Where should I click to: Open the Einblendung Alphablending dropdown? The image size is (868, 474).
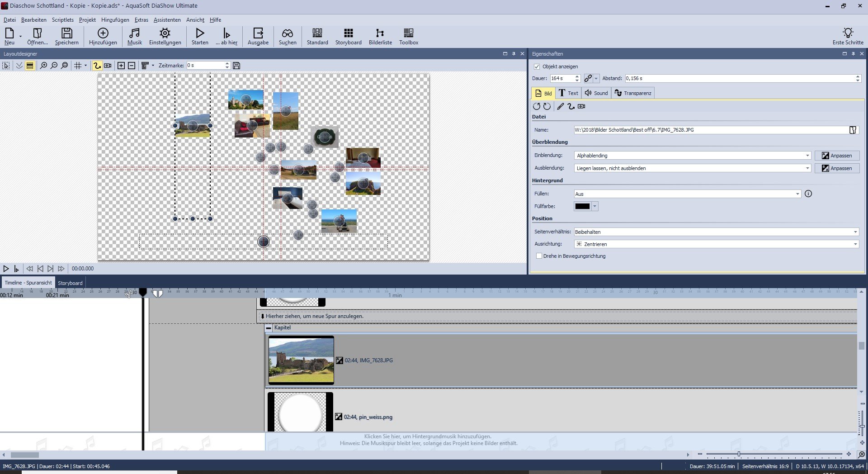click(807, 156)
